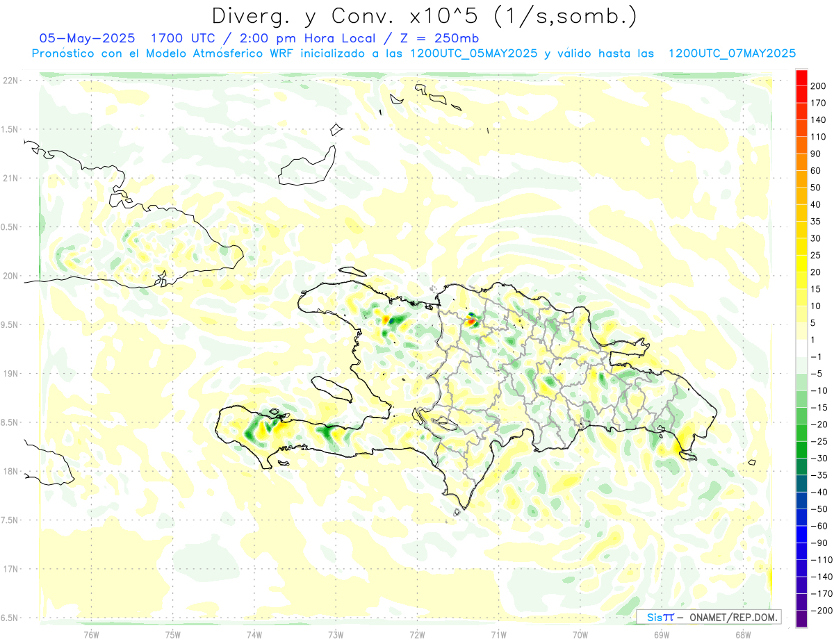This screenshot has height=644, width=834.
Task: Click the yellow legend swatch between 25 and 20
Action: tap(801, 263)
